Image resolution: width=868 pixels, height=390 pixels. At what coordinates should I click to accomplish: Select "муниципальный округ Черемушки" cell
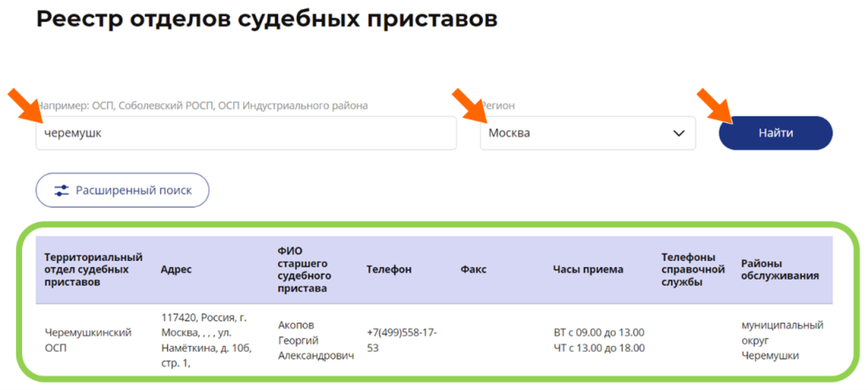pos(782,341)
